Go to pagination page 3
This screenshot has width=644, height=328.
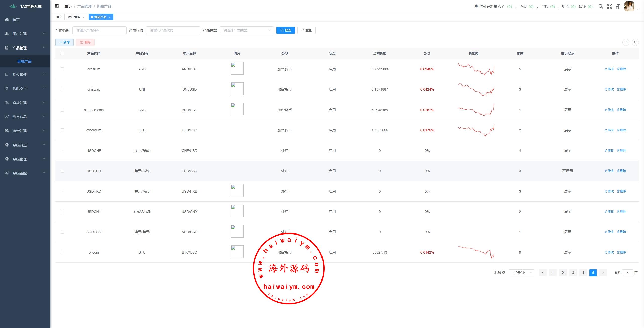click(573, 273)
